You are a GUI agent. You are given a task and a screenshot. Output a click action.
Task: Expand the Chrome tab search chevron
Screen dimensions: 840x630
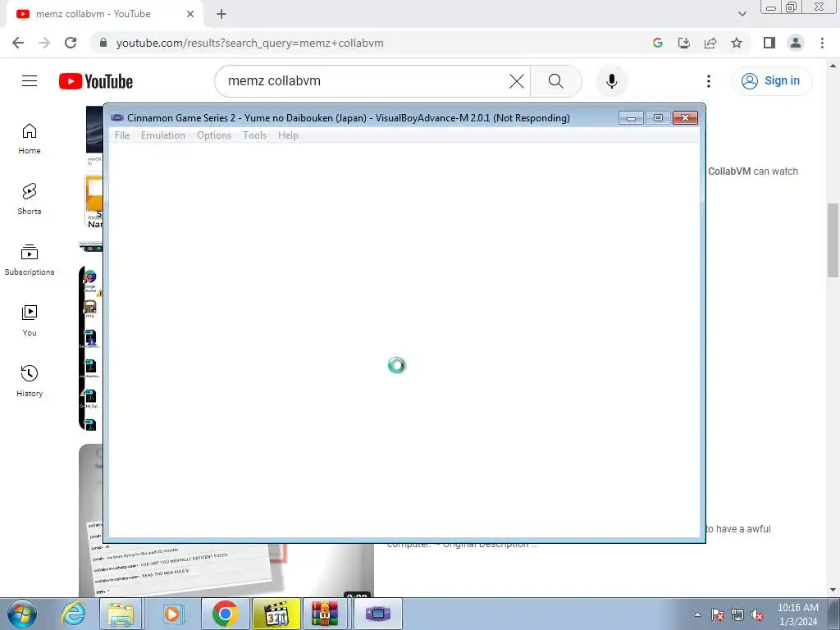(x=742, y=14)
